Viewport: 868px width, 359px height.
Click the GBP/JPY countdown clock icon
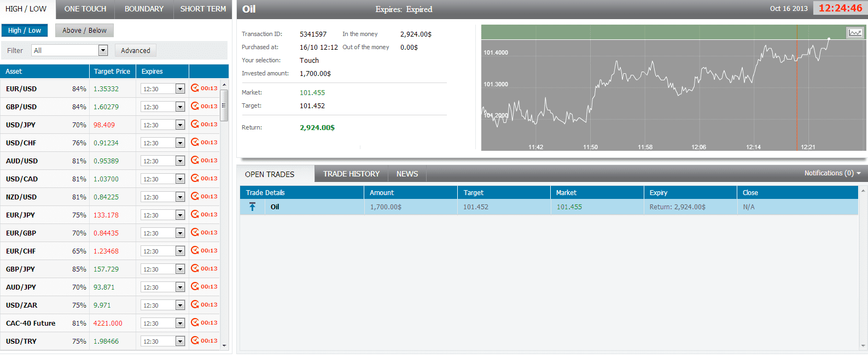(x=195, y=268)
